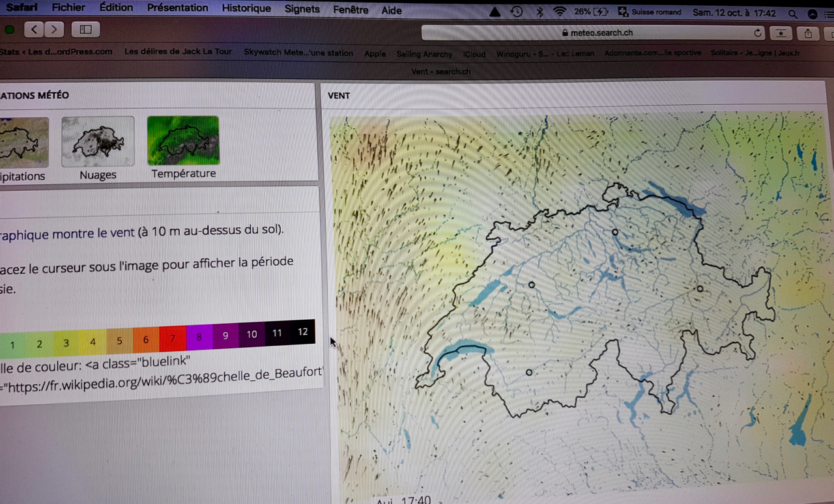Select the Température map thumbnail
Image resolution: width=834 pixels, height=504 pixels.
[183, 141]
